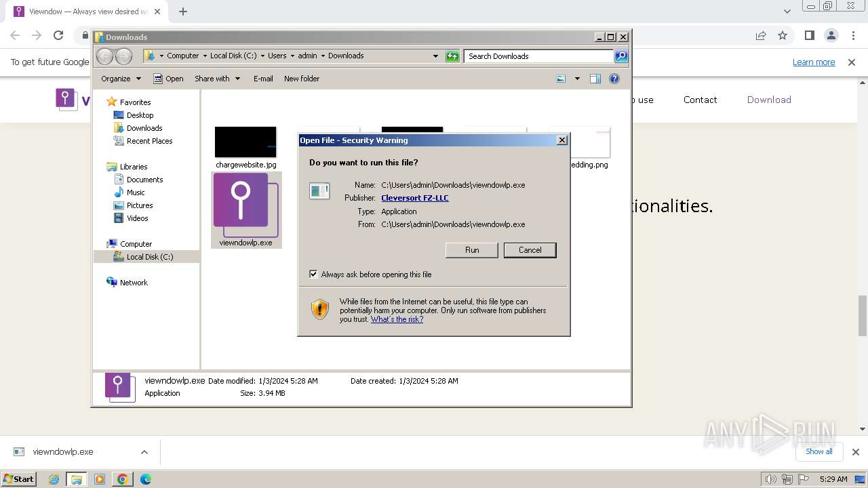Click the Explorer back navigation button
This screenshot has height=488, width=868.
click(x=105, y=56)
